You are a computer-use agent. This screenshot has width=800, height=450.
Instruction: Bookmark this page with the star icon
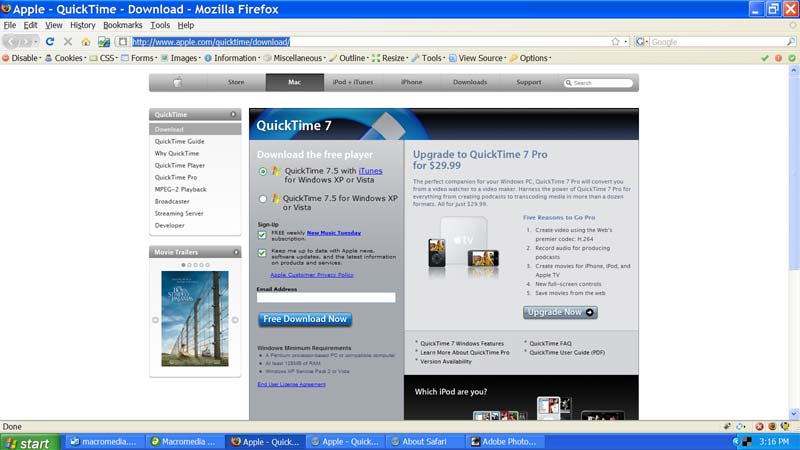pos(615,42)
